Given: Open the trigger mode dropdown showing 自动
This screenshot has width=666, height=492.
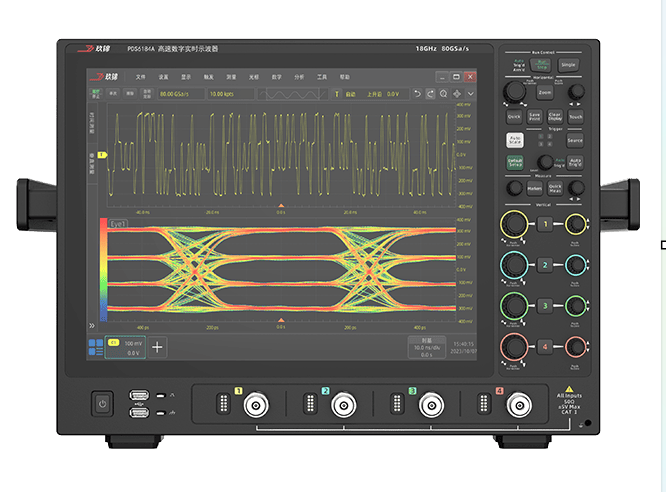Looking at the screenshot, I should (x=351, y=94).
